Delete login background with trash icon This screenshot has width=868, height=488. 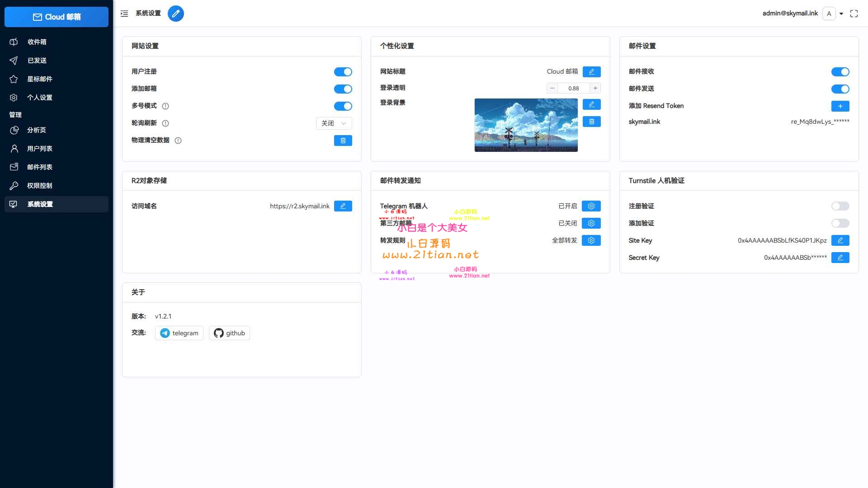click(591, 122)
